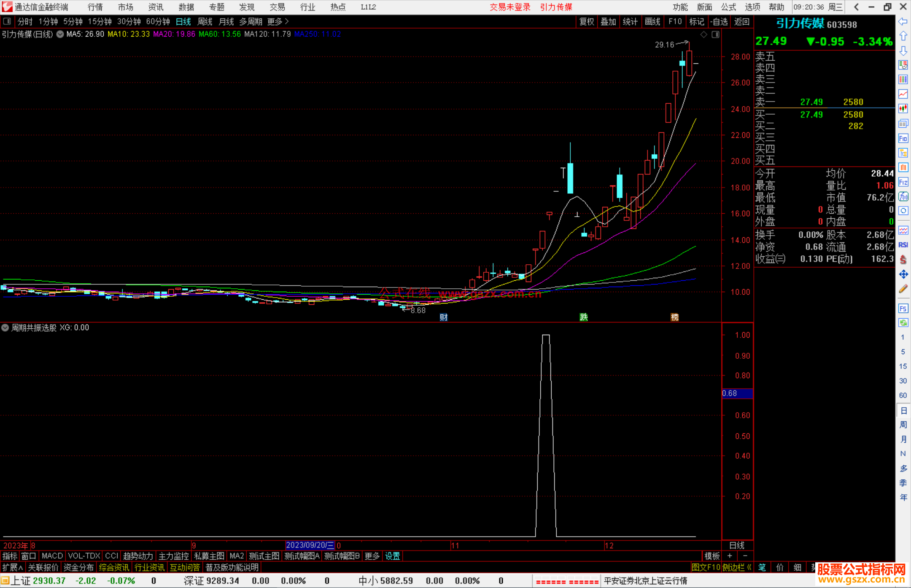Open the F10 info sidebar icon
Image resolution: width=911 pixels, height=588 pixels.
click(x=903, y=138)
